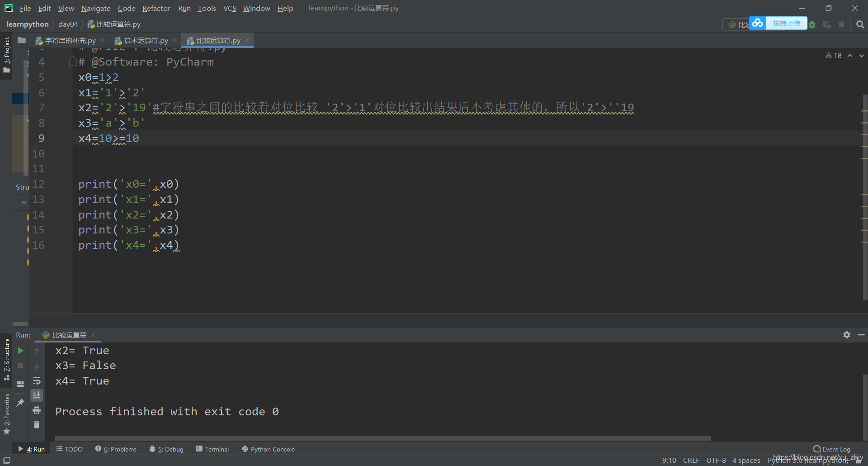Close the 字符串的补充.py tab
The image size is (868, 466).
click(102, 40)
